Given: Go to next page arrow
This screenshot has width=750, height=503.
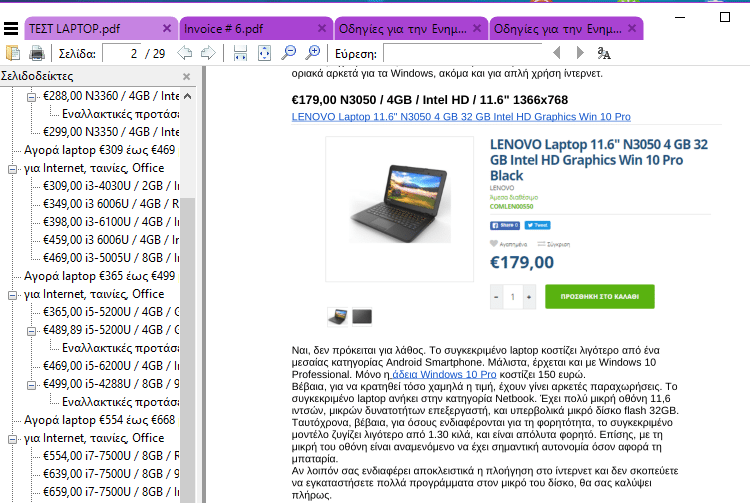Looking at the screenshot, I should [208, 53].
